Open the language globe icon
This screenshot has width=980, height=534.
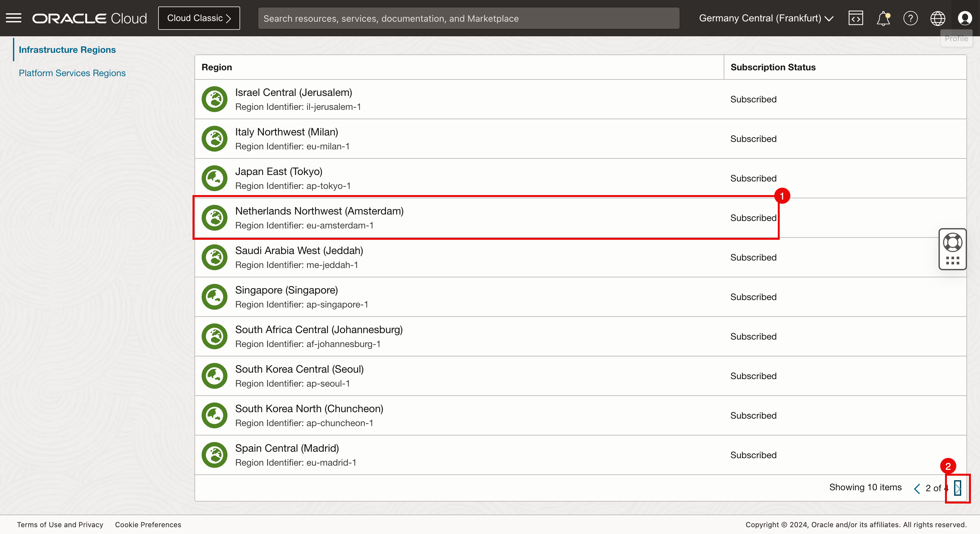(x=938, y=18)
